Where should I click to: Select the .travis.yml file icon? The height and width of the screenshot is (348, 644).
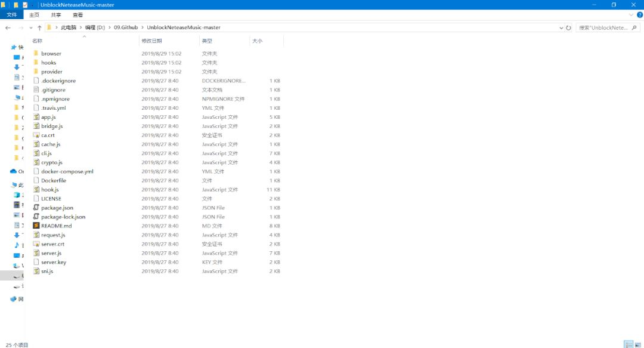tap(36, 108)
